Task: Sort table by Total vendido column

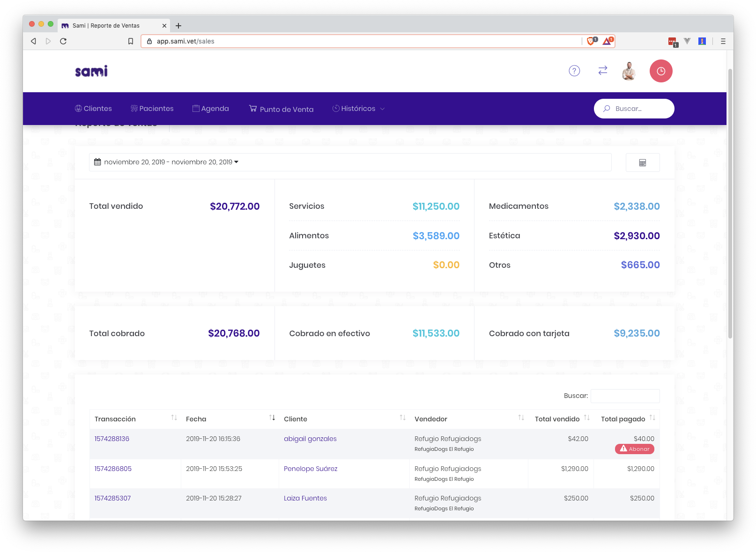Action: pos(561,419)
